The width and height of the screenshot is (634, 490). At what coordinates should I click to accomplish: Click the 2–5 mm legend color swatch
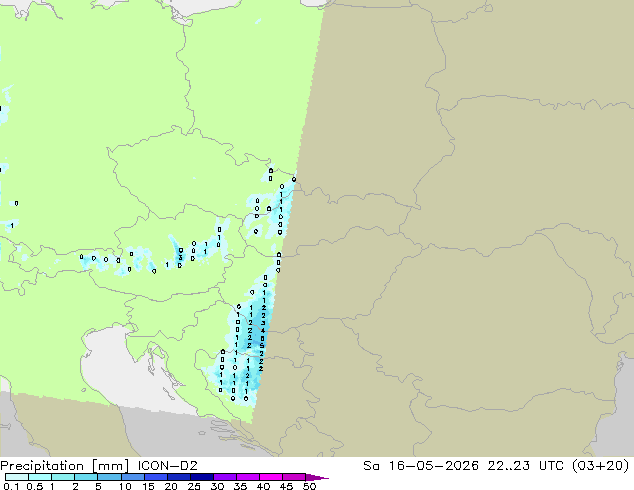(x=86, y=477)
